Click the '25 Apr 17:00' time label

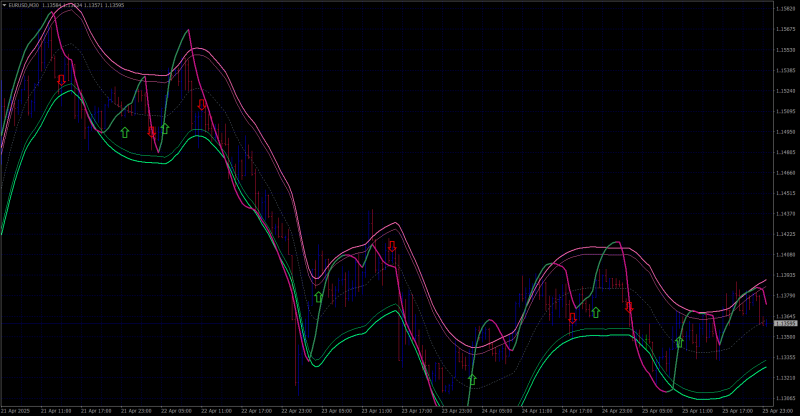tap(738, 411)
